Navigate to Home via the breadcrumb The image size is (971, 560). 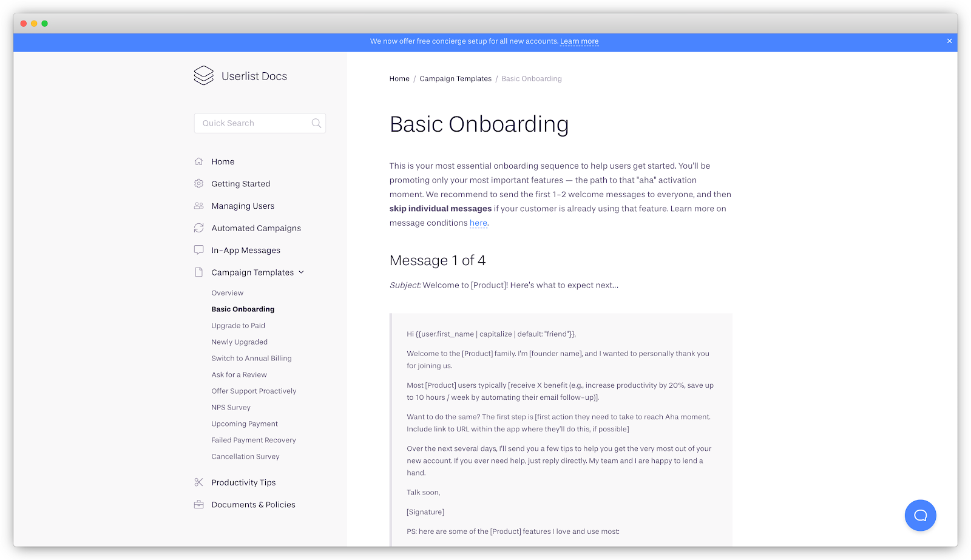click(x=399, y=78)
